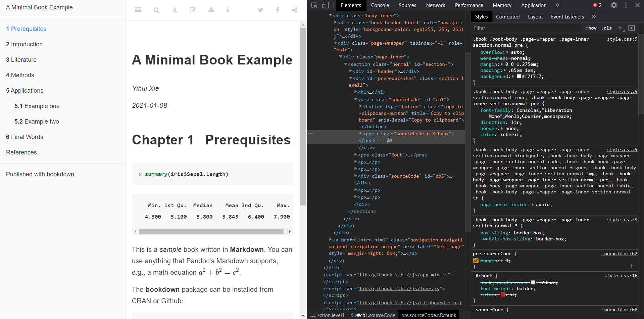The image size is (644, 319).
Task: Uncheck the margin property checkbox in pre.sourceCode
Action: [x=476, y=261]
